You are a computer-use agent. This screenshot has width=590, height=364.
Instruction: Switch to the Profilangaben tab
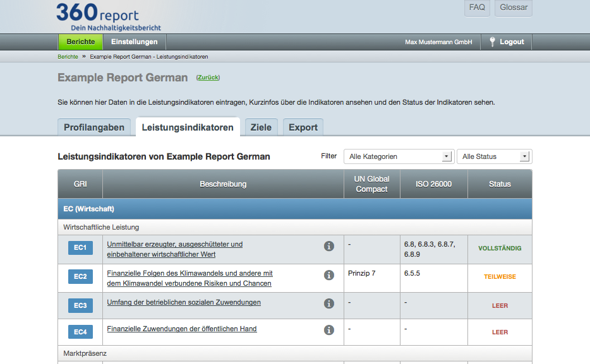pyautogui.click(x=94, y=127)
